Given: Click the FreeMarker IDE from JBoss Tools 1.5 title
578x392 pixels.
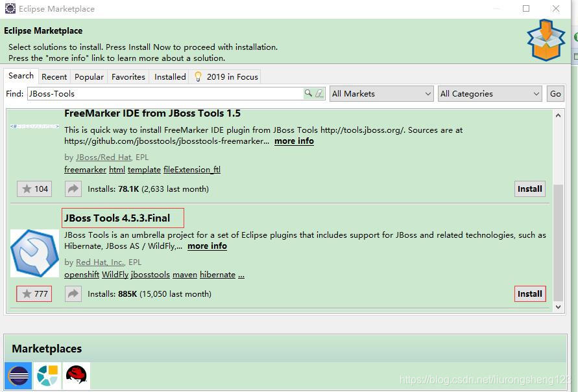Looking at the screenshot, I should [x=152, y=113].
